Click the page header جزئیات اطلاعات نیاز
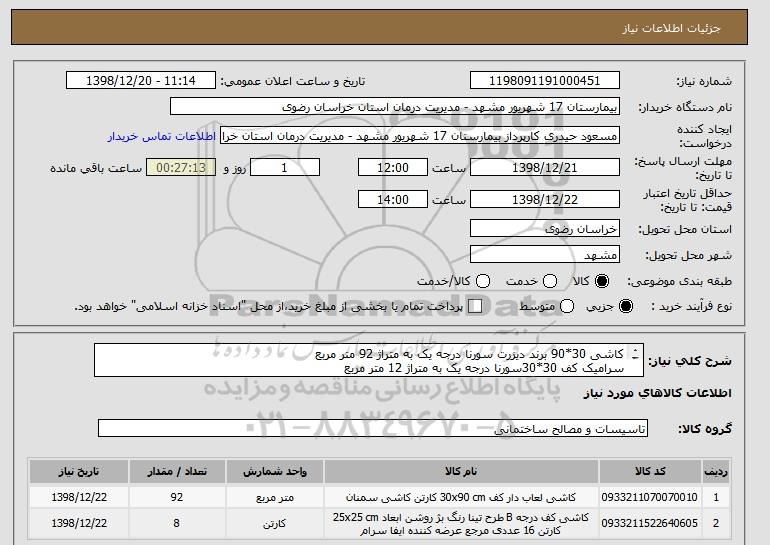 [x=671, y=28]
